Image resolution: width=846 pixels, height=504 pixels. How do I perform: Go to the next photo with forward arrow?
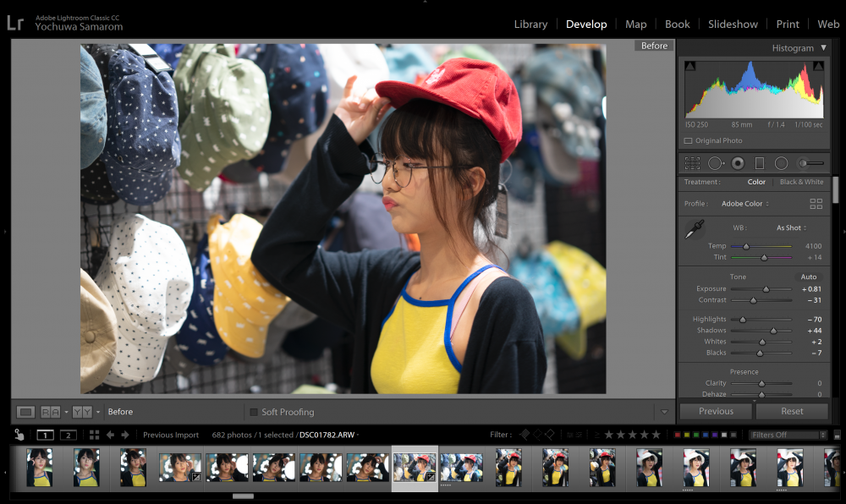(x=125, y=435)
